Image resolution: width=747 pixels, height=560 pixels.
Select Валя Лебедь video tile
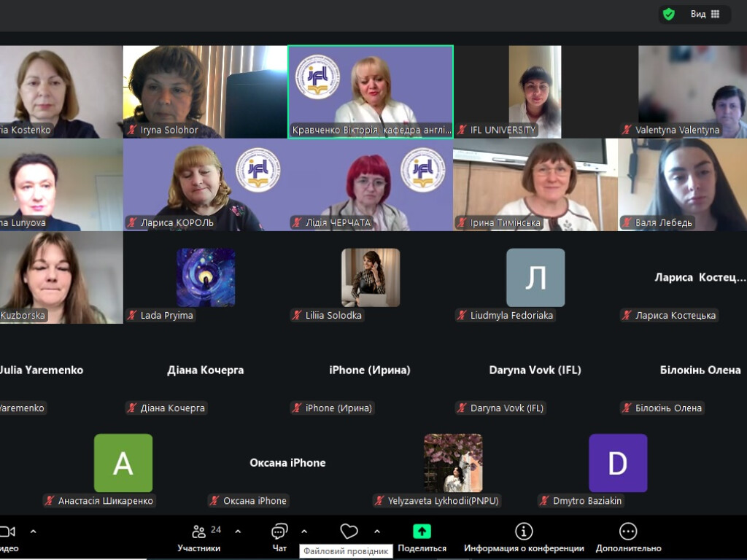point(682,184)
